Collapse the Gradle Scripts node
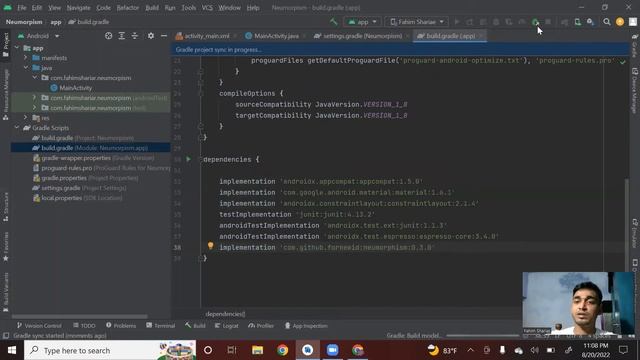 click(x=17, y=128)
